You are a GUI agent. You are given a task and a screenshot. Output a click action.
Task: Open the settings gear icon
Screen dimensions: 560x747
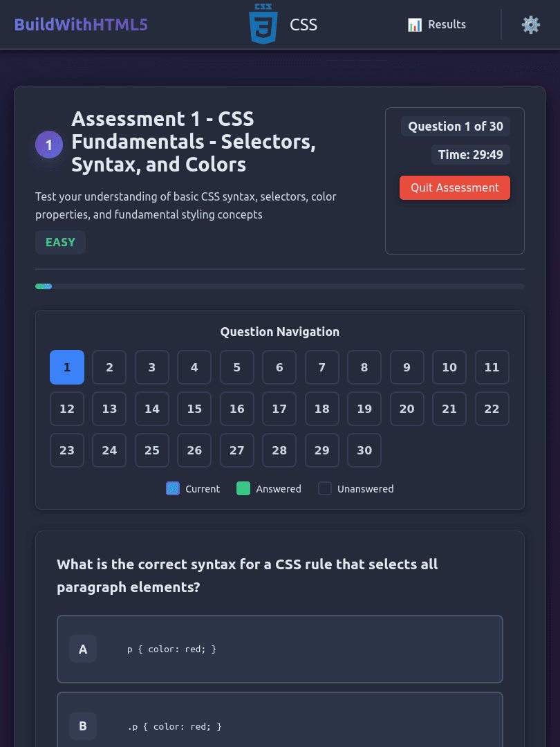click(x=530, y=25)
